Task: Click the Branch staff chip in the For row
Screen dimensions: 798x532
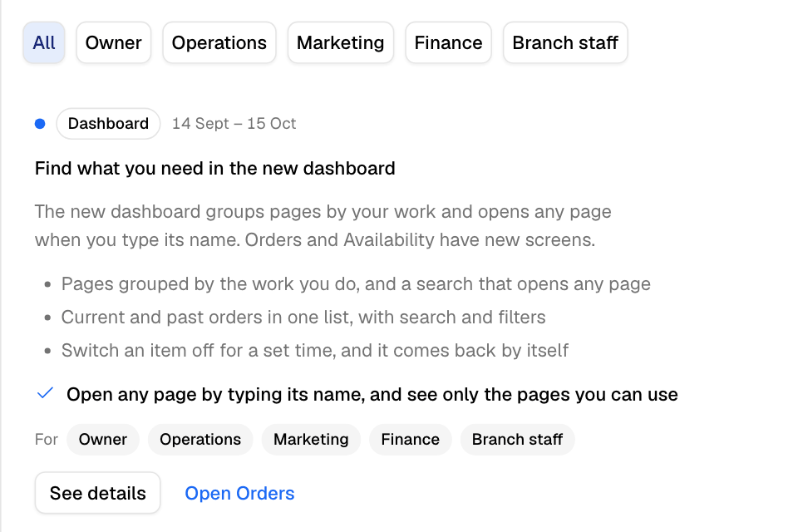Action: pyautogui.click(x=518, y=440)
